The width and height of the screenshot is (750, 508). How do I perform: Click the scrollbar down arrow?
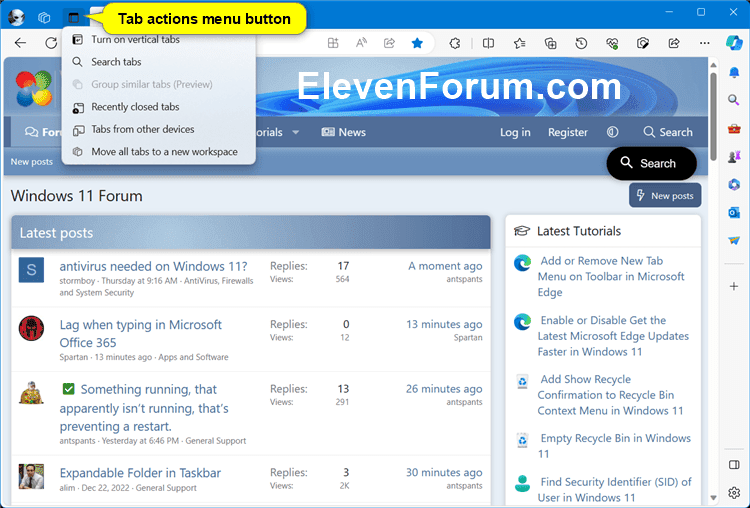pyautogui.click(x=713, y=498)
